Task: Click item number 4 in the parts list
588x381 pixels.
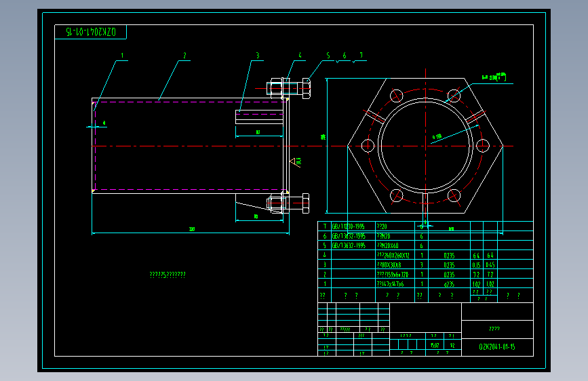Action: pyautogui.click(x=325, y=256)
